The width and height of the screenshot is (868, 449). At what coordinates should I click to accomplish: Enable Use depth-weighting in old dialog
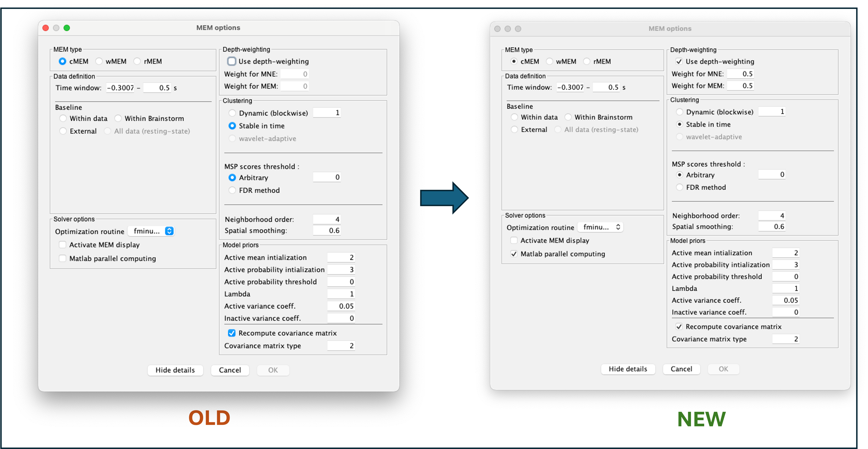point(231,61)
